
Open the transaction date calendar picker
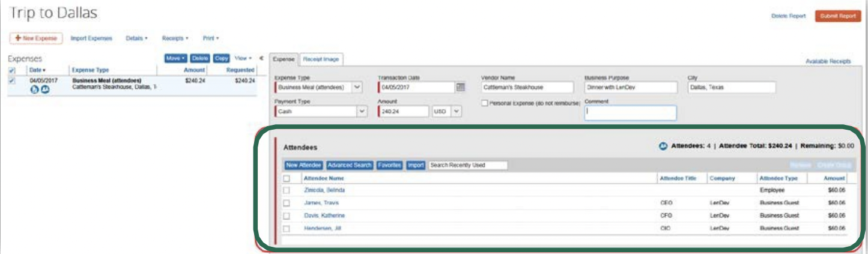click(x=461, y=87)
